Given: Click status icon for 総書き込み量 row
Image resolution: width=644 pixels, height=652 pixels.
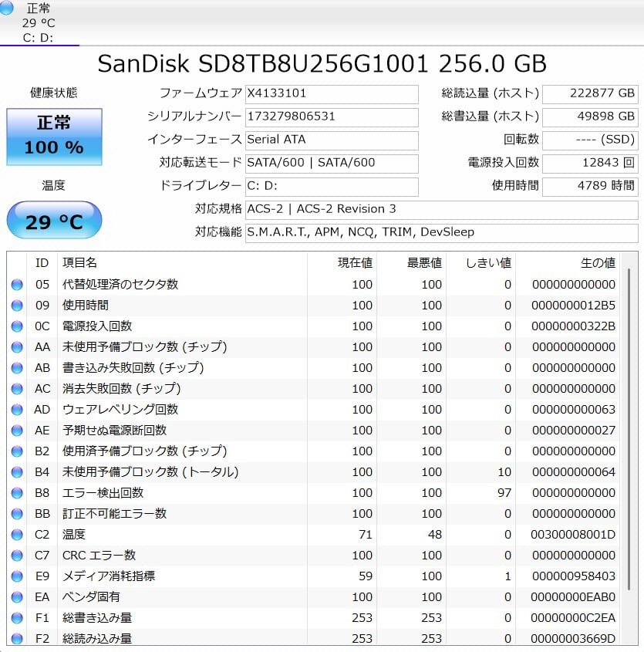Looking at the screenshot, I should click(x=16, y=618).
